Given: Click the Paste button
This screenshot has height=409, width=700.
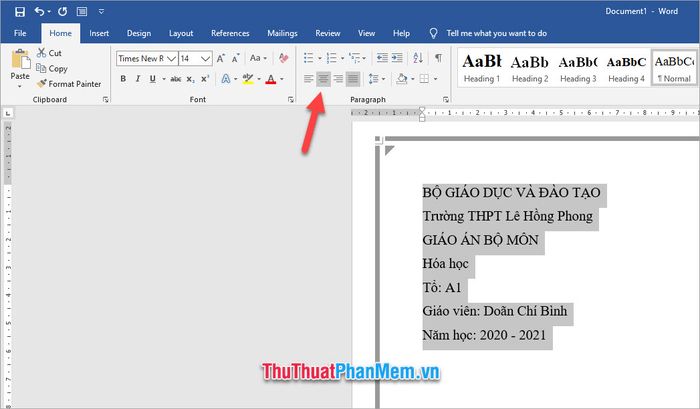Looking at the screenshot, I should (x=19, y=65).
